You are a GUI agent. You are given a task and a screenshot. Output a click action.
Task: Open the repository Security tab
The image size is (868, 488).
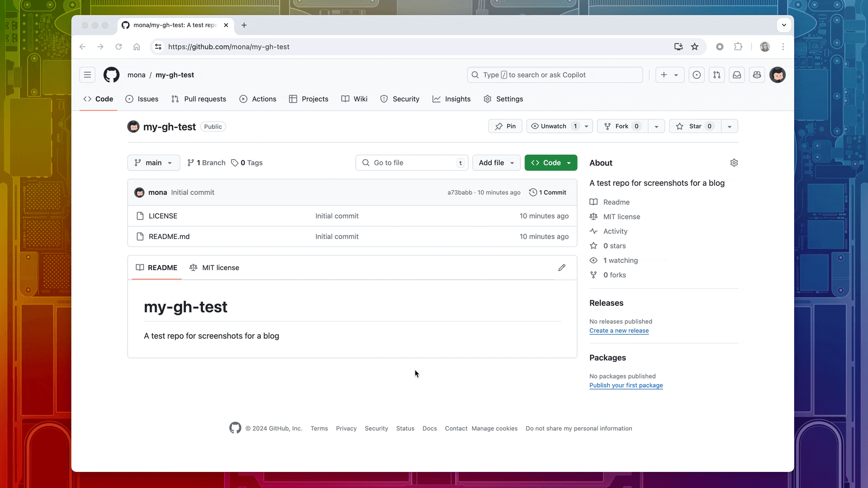coord(400,99)
